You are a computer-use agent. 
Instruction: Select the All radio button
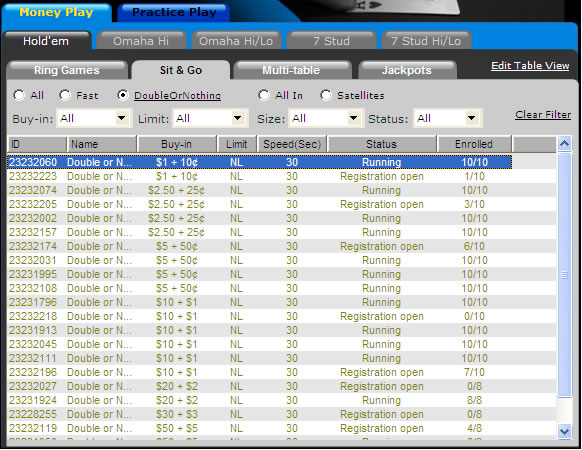pos(19,95)
